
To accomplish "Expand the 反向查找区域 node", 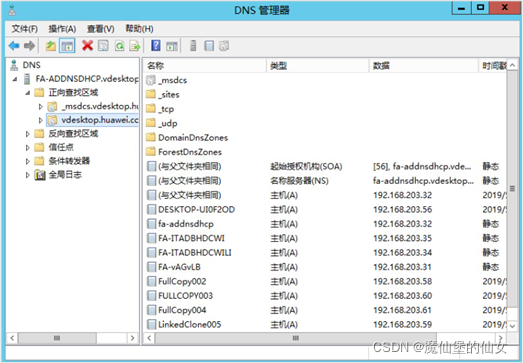I will 28,134.
